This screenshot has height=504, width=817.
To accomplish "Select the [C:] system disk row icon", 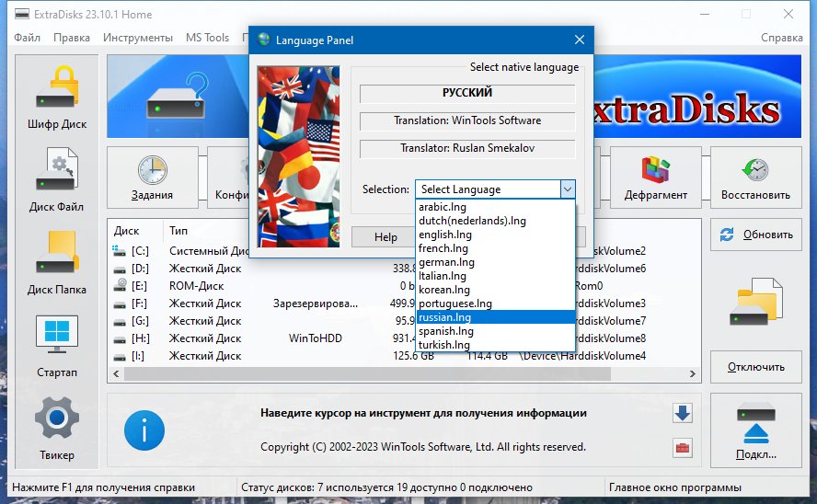I will [x=120, y=251].
